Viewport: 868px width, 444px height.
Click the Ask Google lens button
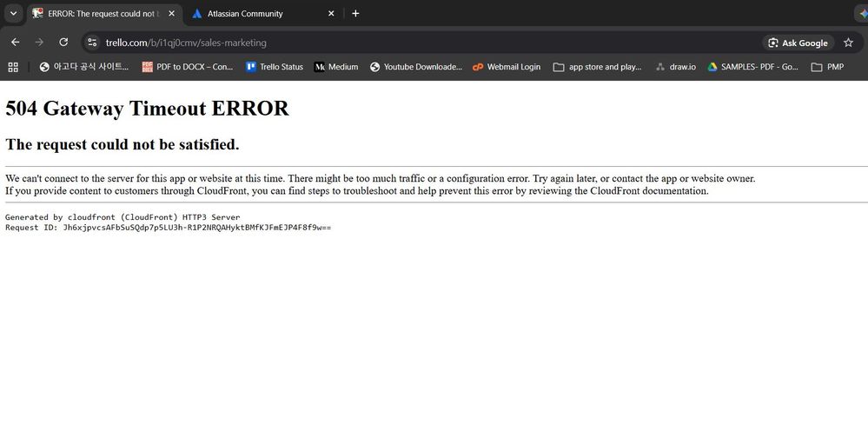tap(798, 43)
